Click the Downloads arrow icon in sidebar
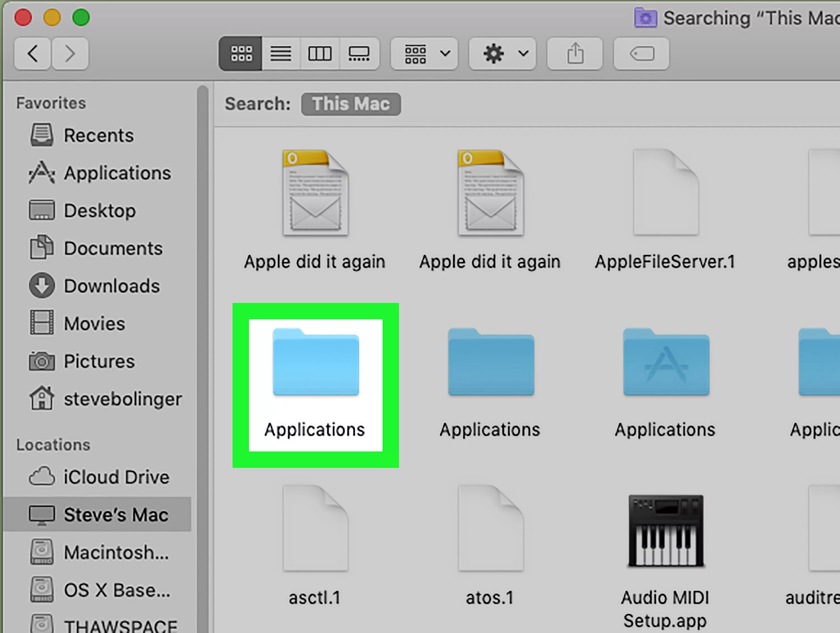The height and width of the screenshot is (633, 840). pos(42,285)
